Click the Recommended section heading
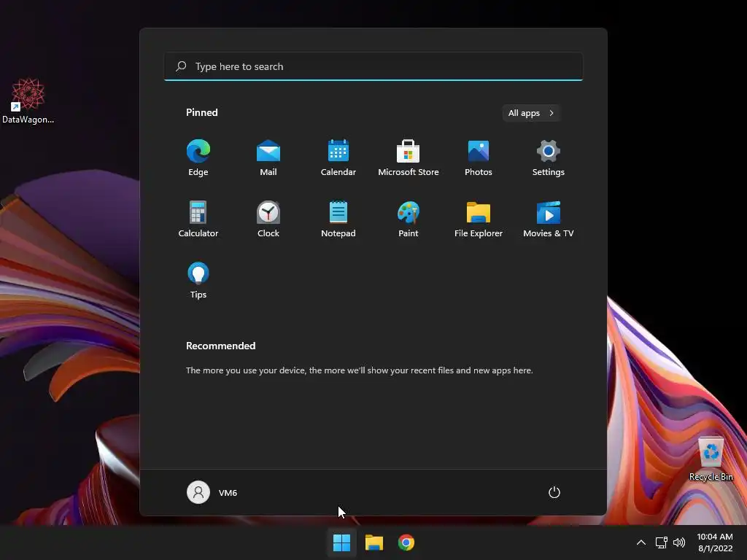 (x=220, y=346)
